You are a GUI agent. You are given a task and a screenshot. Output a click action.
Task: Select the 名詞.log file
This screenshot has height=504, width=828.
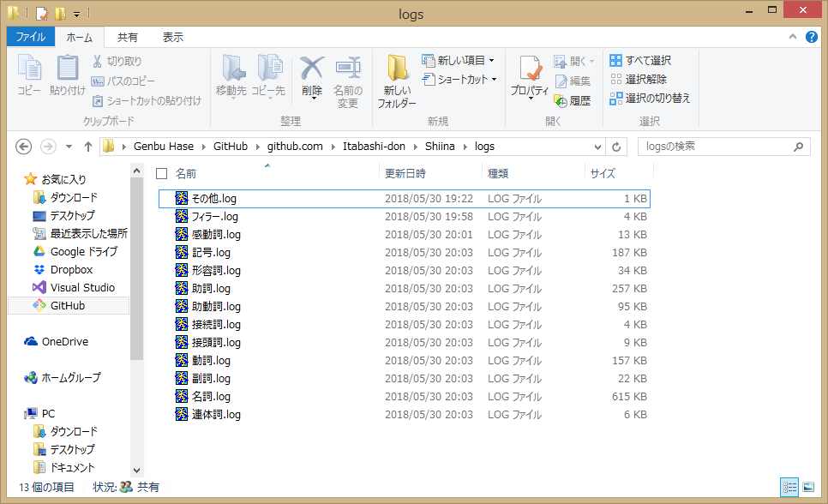(211, 397)
